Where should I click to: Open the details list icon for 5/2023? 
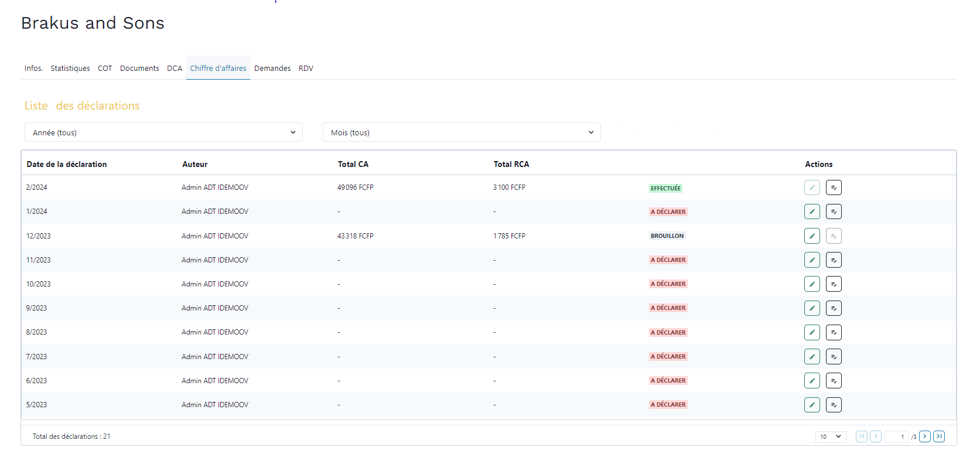[834, 405]
